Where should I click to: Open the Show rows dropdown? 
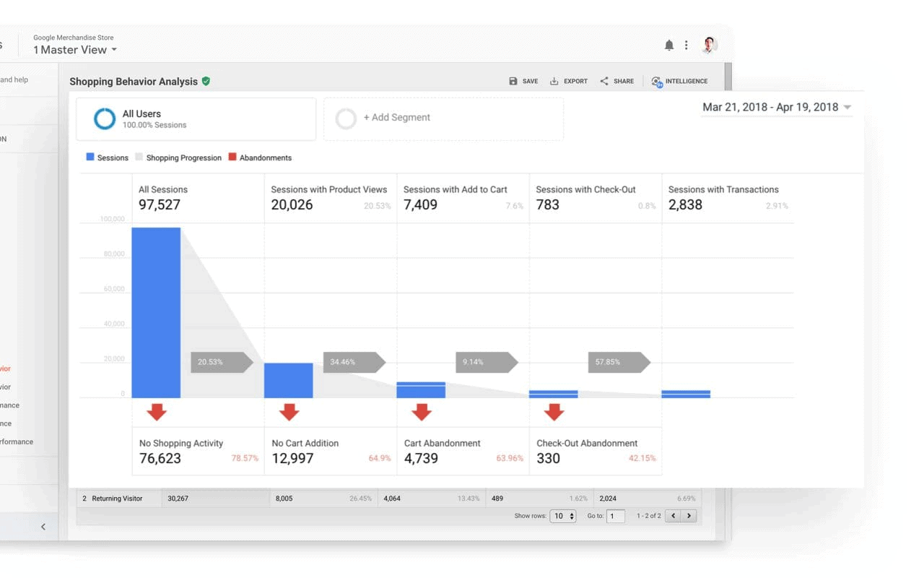pyautogui.click(x=563, y=516)
